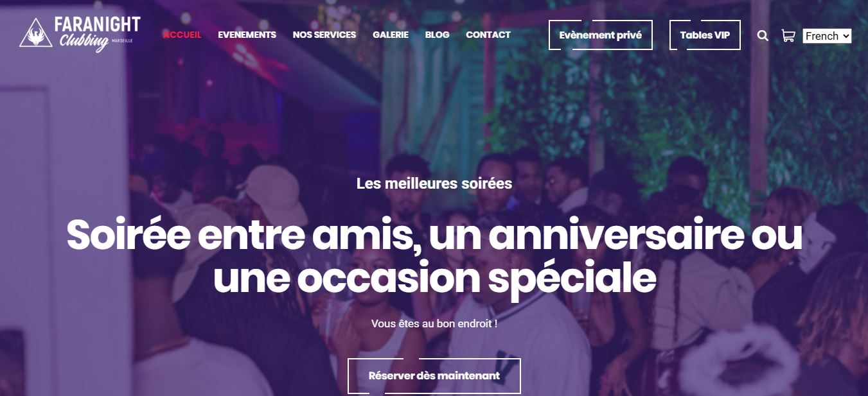This screenshot has height=396, width=868.
Task: Click the Réserver dès maintenant button
Action: (434, 375)
